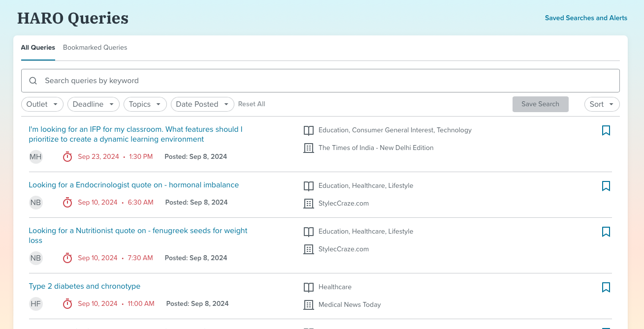Open Saved Searches and Alerts
Viewport: 644px width, 329px height.
tap(586, 18)
